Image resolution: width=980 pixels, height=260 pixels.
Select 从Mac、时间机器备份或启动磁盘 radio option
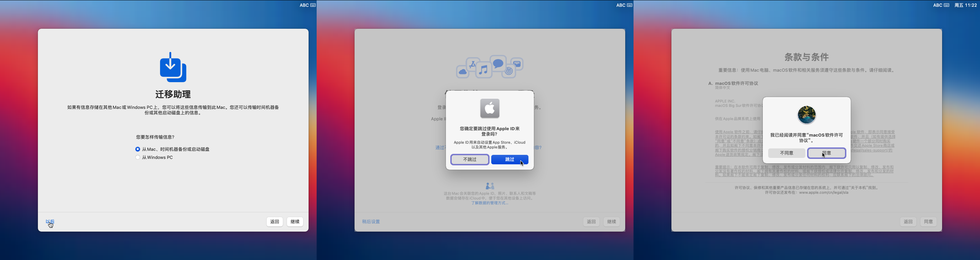point(172,149)
